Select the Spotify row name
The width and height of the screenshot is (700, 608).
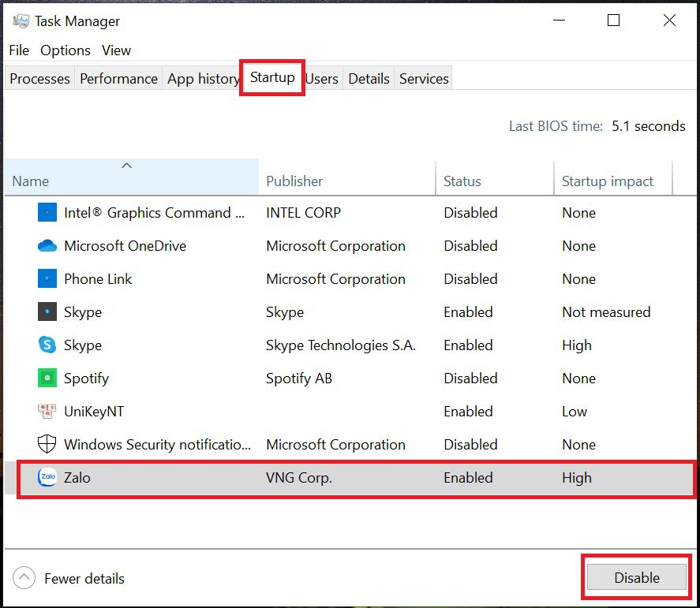point(86,379)
